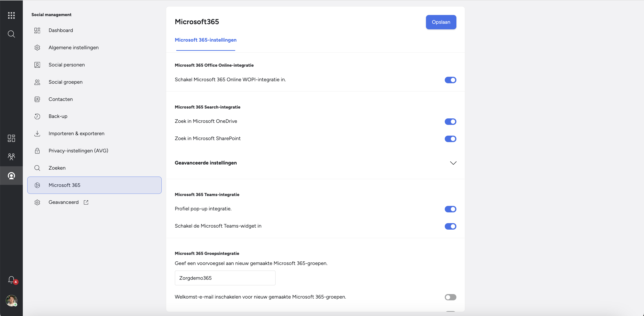Select Microsoft 365 menu item
The height and width of the screenshot is (316, 644).
pos(94,185)
